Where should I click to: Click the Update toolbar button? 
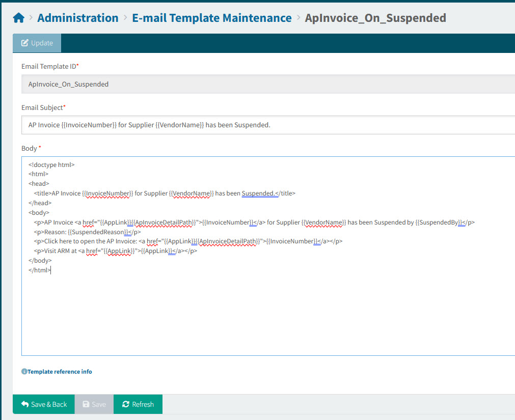pos(37,43)
